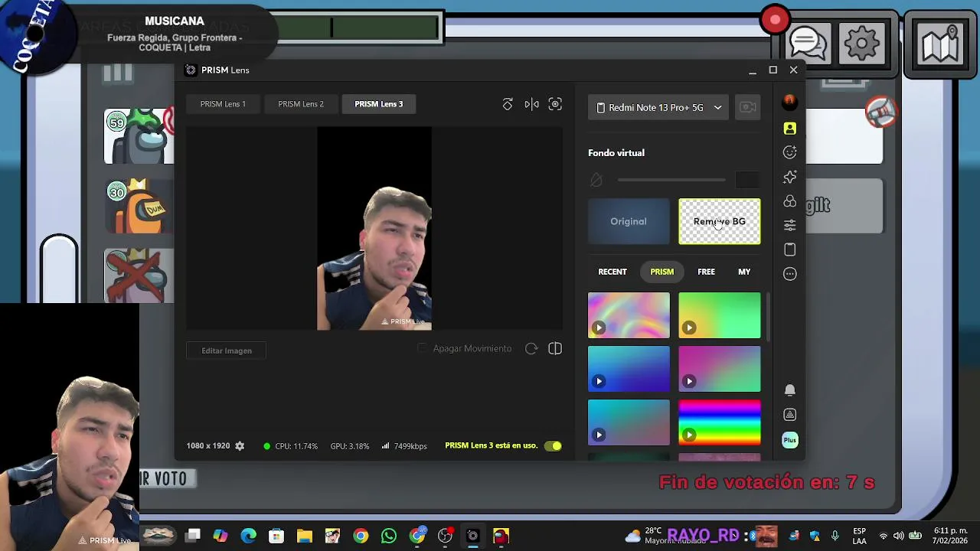The image size is (980, 551).
Task: Select the virtual background person icon
Action: [x=789, y=129]
